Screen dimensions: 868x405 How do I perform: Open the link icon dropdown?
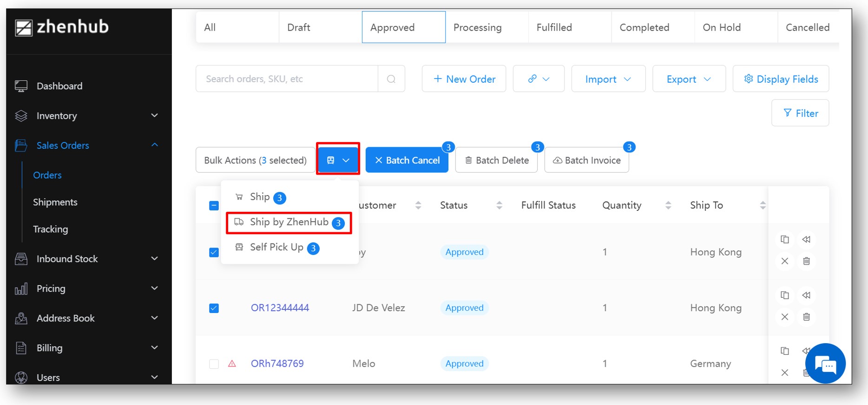click(x=539, y=79)
